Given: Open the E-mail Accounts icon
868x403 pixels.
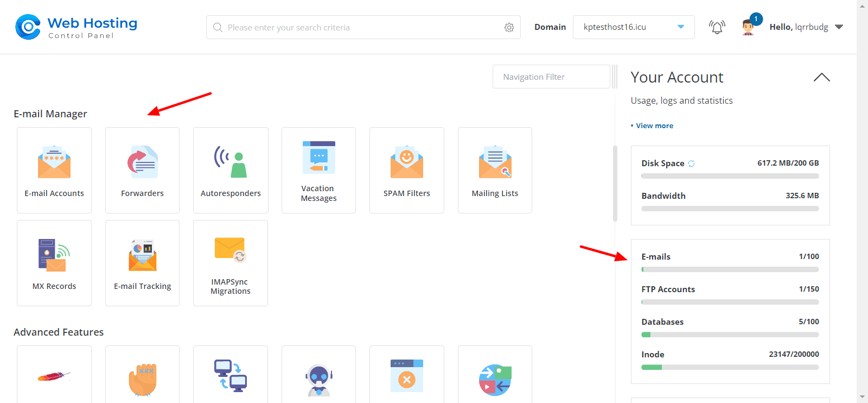Looking at the screenshot, I should (x=54, y=170).
